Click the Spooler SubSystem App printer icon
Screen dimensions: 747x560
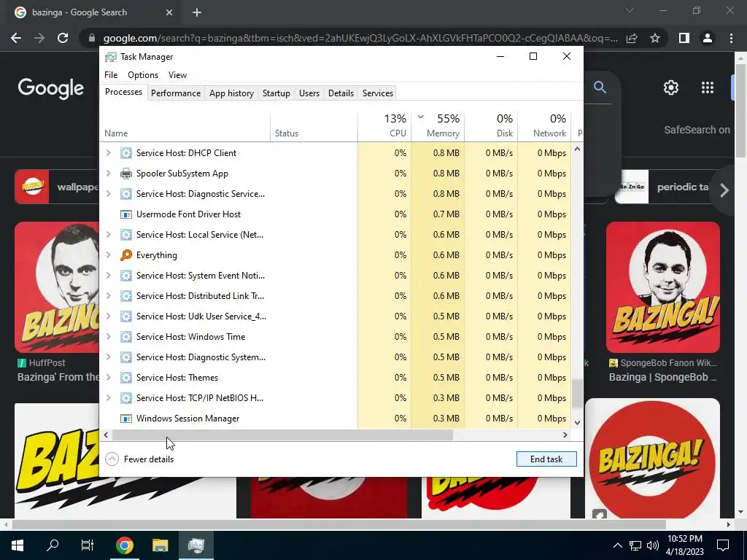[x=125, y=174]
